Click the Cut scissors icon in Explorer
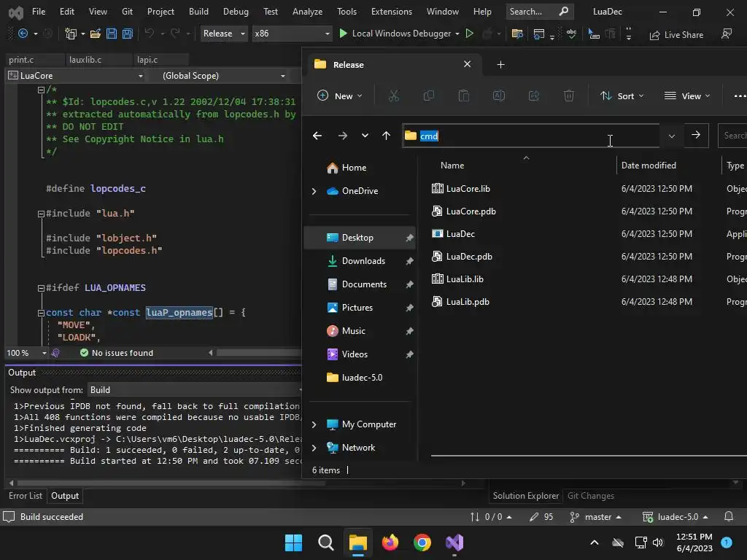The height and width of the screenshot is (560, 747). pyautogui.click(x=393, y=96)
